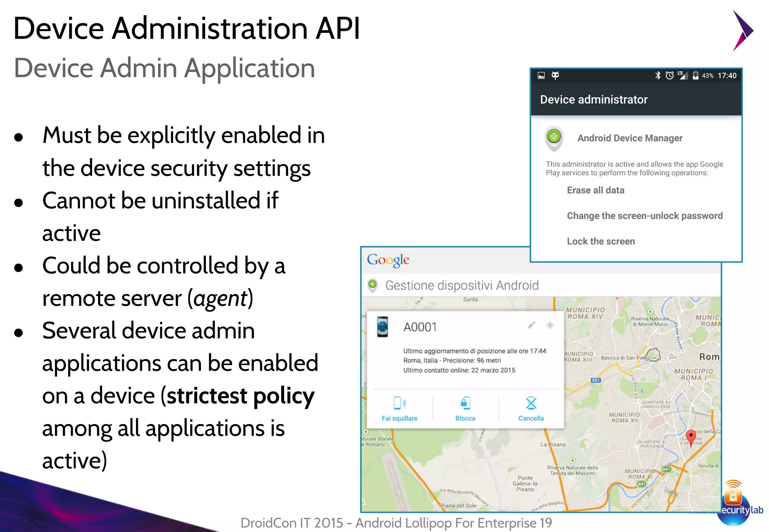Click the Basilica di San Pietro map label
Image resolution: width=769 pixels, height=532 pixels.
pos(625,358)
